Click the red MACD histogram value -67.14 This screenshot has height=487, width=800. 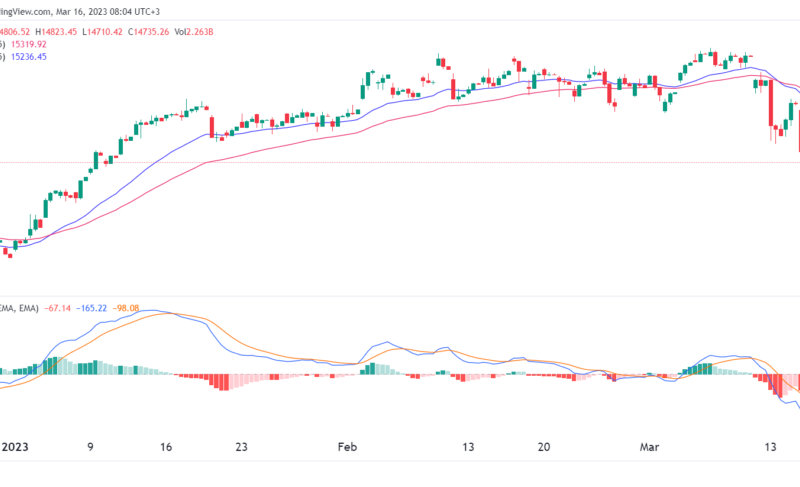58,308
